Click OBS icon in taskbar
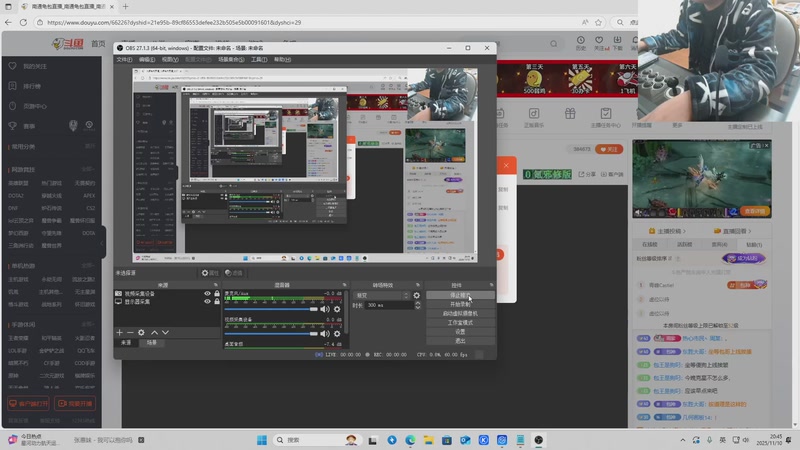This screenshot has height=450, width=800. pos(539,440)
